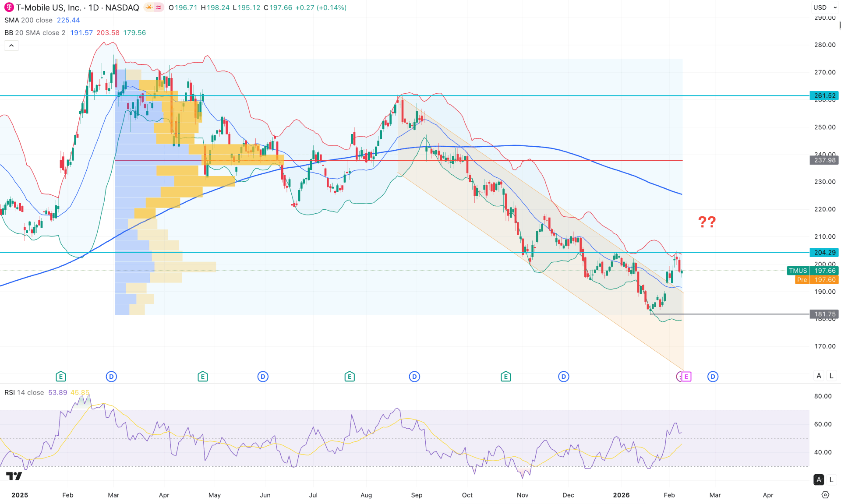Click the TradingView logo at bottom-left

[13, 476]
